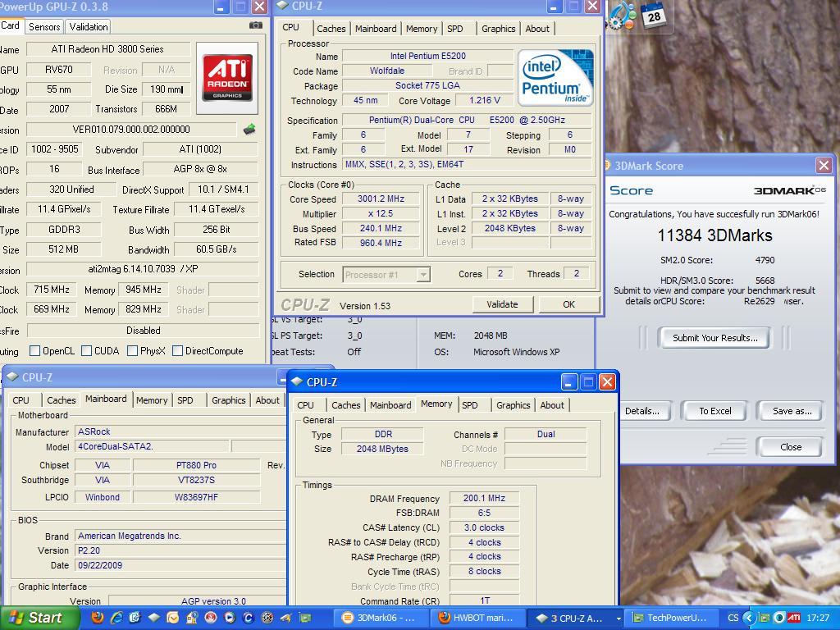Click the film reel icon in quick launch

[267, 618]
